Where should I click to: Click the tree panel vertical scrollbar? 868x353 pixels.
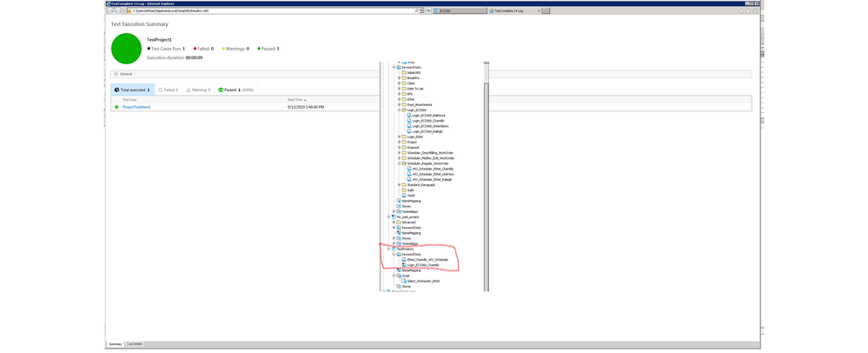(x=487, y=174)
